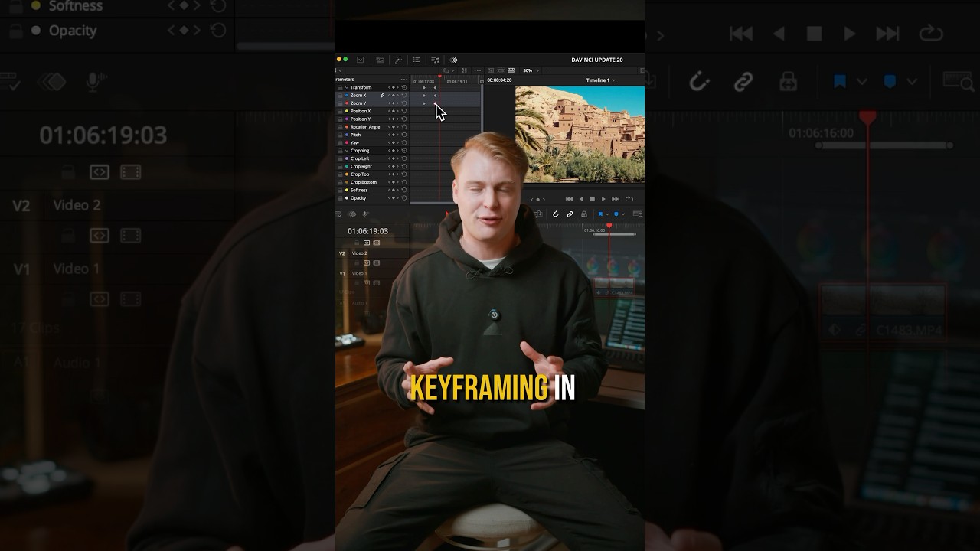This screenshot has height=551, width=980.
Task: Collapse the Transform parameter group
Action: 346,87
